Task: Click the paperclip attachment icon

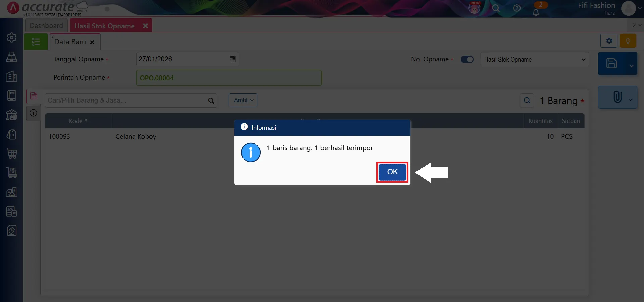Action: click(617, 97)
